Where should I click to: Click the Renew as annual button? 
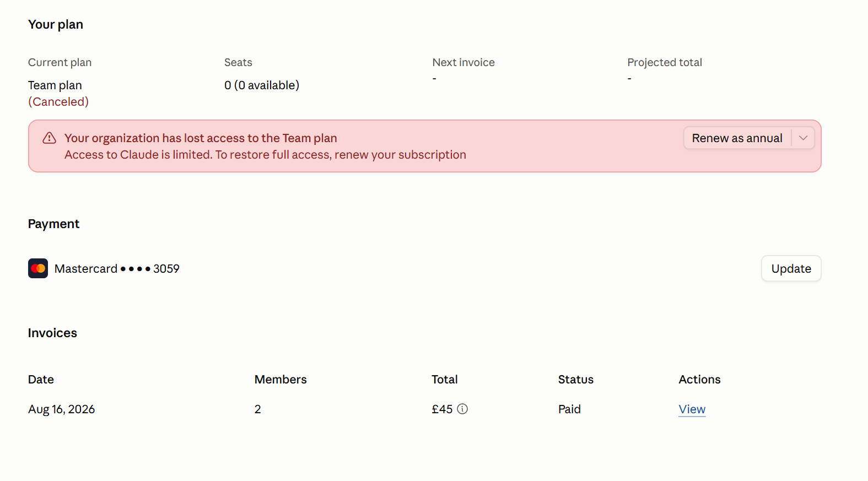(x=737, y=138)
